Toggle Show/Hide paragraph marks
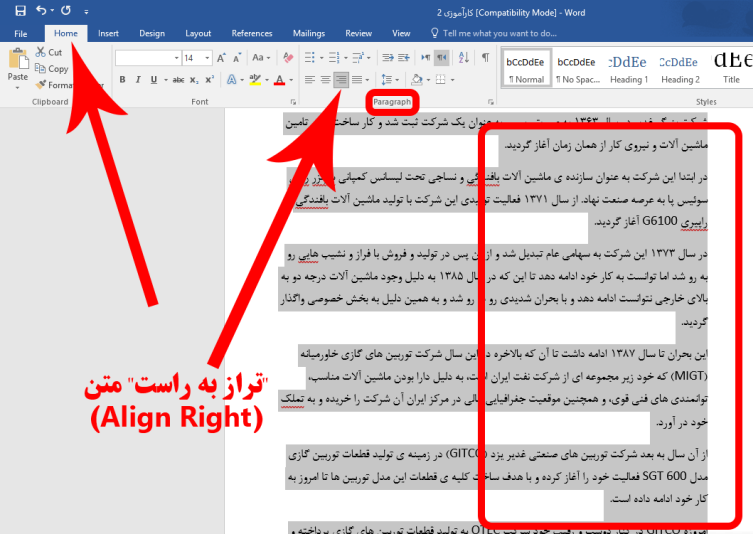Image resolution: width=753 pixels, height=534 pixels. 484,58
